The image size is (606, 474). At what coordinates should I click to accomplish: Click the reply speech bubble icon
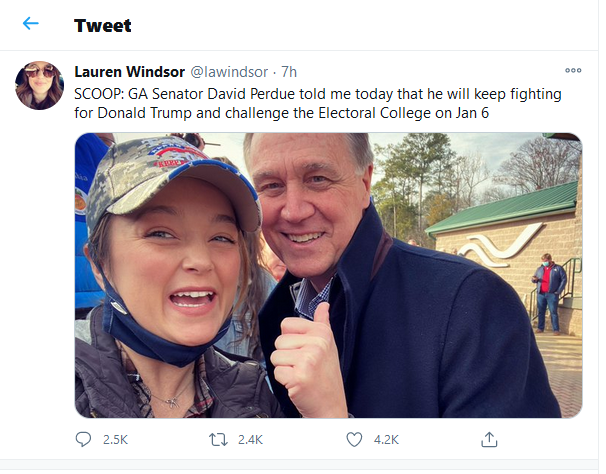click(84, 439)
